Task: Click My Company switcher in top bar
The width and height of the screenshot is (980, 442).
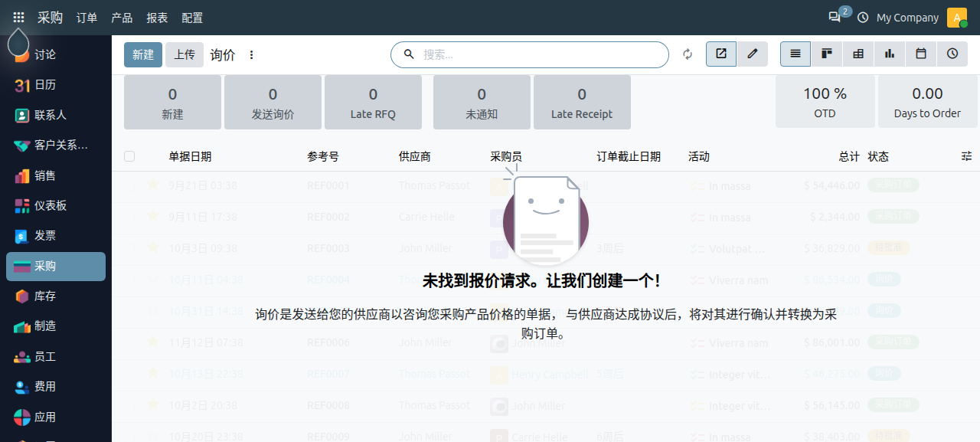Action: point(907,18)
